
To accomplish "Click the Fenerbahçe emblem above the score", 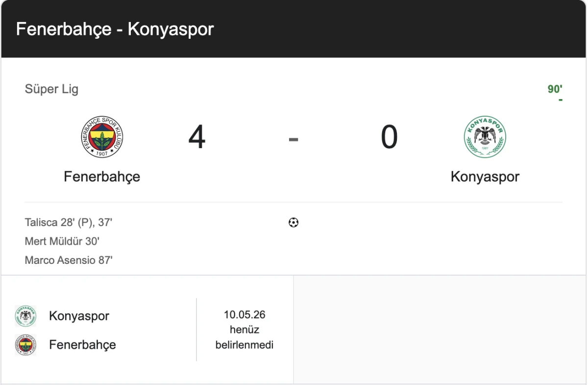I will [x=101, y=137].
